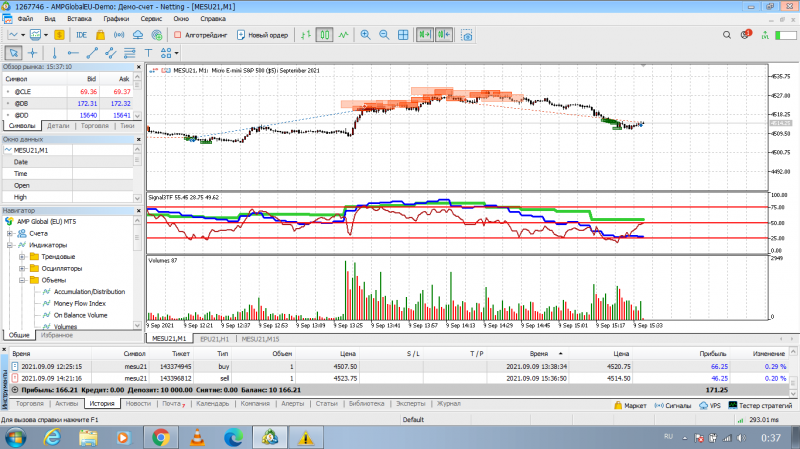The height and width of the screenshot is (449, 800).
Task: Select the trendline drawing tool
Action: [x=92, y=53]
